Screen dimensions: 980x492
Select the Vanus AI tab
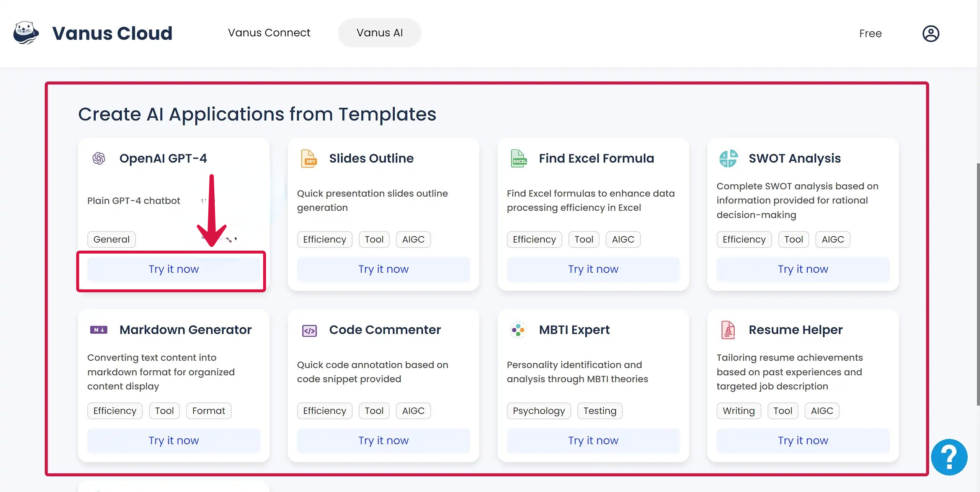pos(380,33)
